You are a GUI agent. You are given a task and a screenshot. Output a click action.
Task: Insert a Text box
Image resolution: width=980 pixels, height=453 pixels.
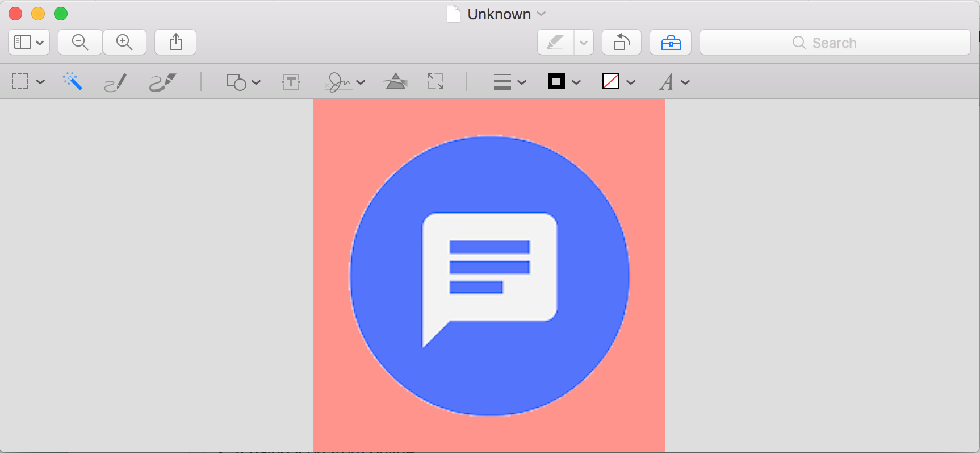coord(291,82)
